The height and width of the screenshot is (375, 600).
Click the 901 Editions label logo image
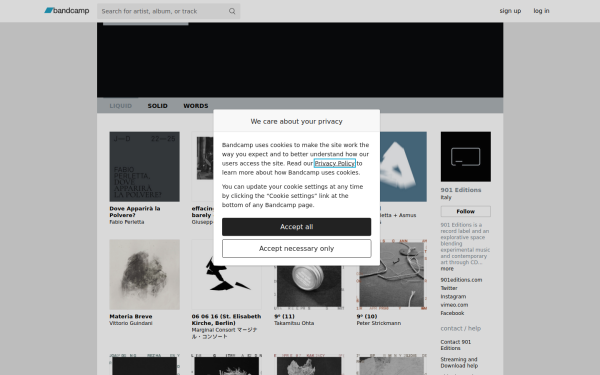coord(465,157)
